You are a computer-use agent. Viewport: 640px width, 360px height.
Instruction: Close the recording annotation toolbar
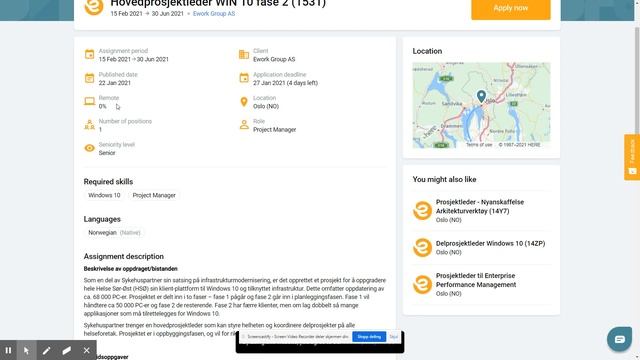point(87,350)
